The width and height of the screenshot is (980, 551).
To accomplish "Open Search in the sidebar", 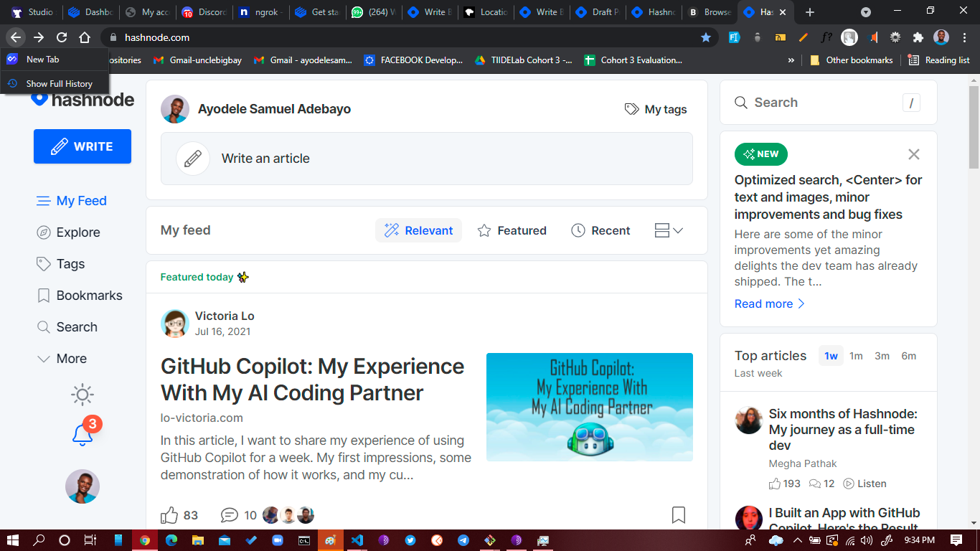I will tap(67, 327).
